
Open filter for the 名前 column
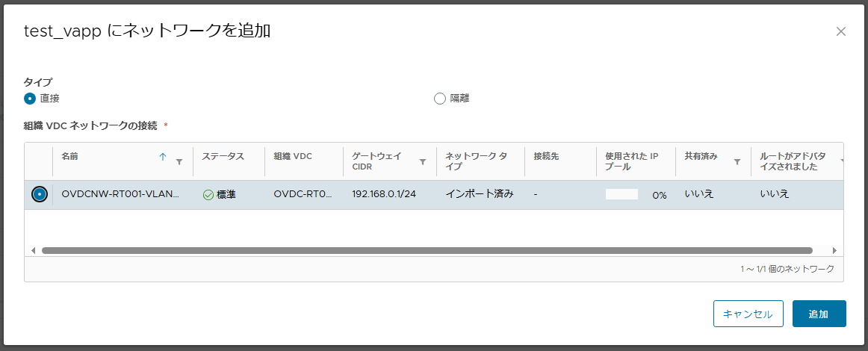(179, 162)
